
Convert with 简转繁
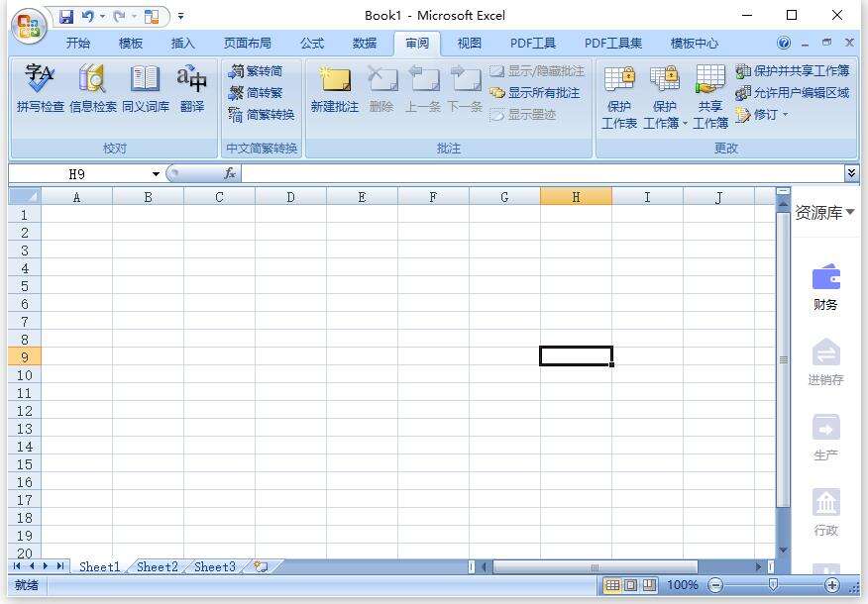click(256, 92)
